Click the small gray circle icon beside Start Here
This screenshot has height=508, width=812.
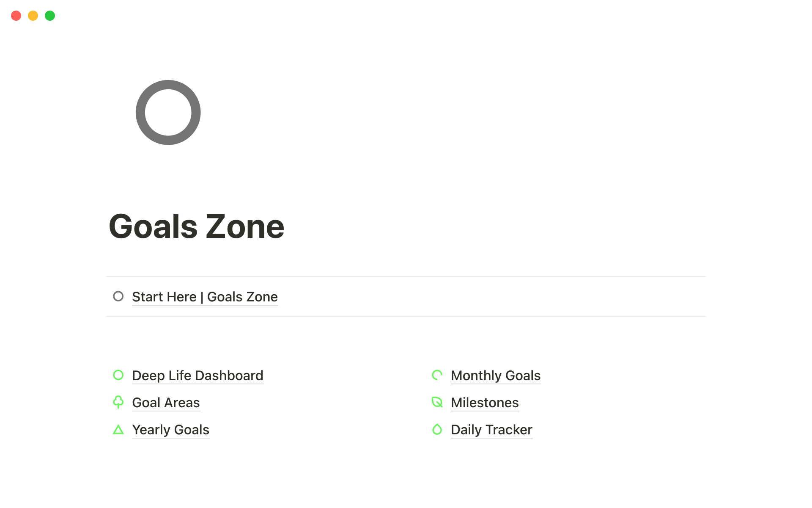coord(118,296)
